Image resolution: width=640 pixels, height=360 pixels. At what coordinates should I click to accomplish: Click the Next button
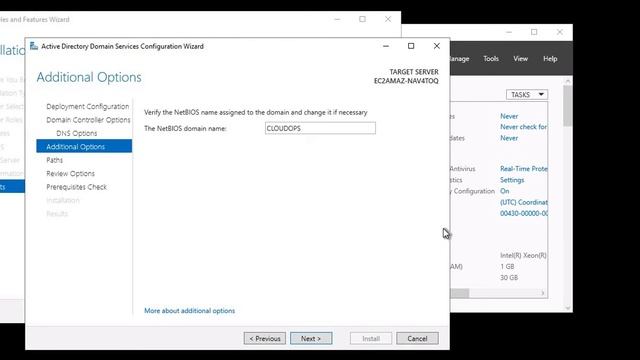tap(311, 338)
